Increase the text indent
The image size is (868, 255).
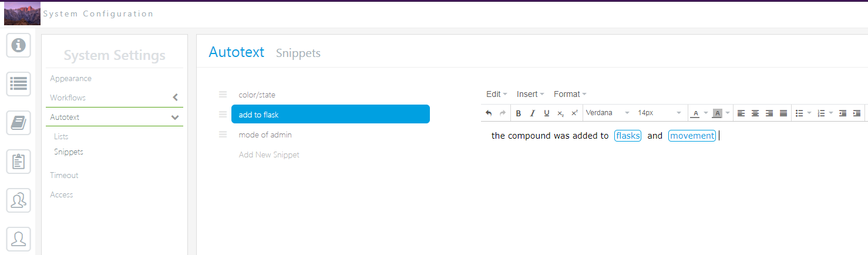[857, 113]
